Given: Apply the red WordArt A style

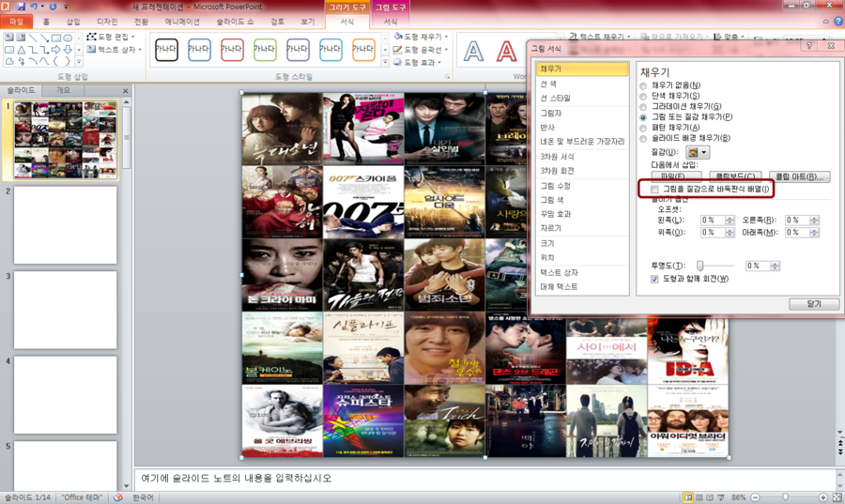Looking at the screenshot, I should (x=506, y=52).
